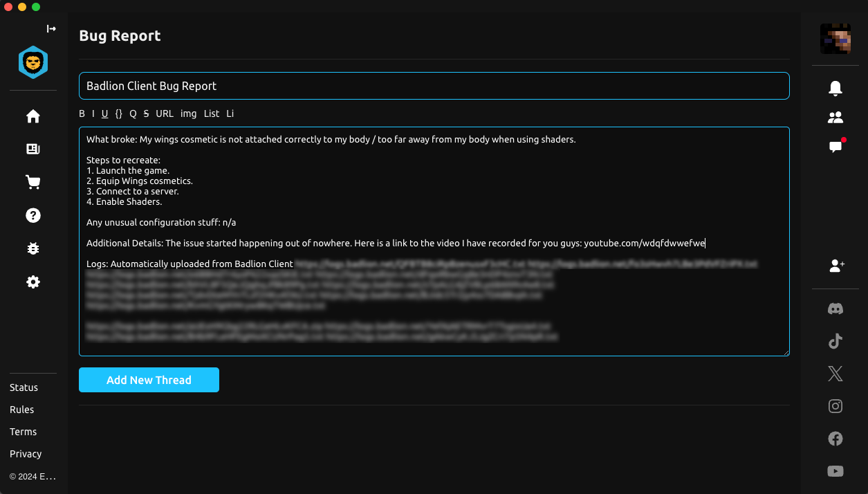Click the add friend icon
Viewport: 868px width, 494px height.
click(x=836, y=265)
